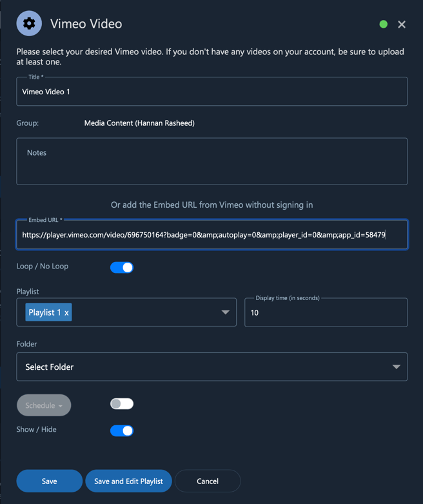Open the Schedule dropdown button
The height and width of the screenshot is (504, 423).
(44, 405)
